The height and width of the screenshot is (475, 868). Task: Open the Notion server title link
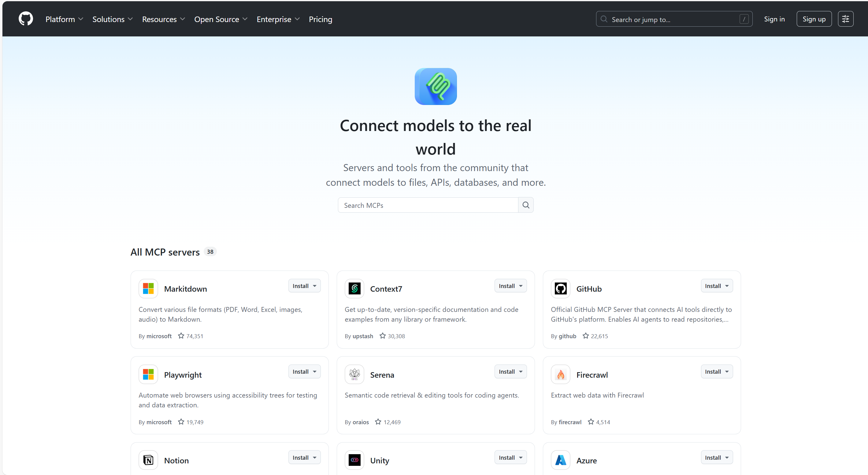(176, 461)
